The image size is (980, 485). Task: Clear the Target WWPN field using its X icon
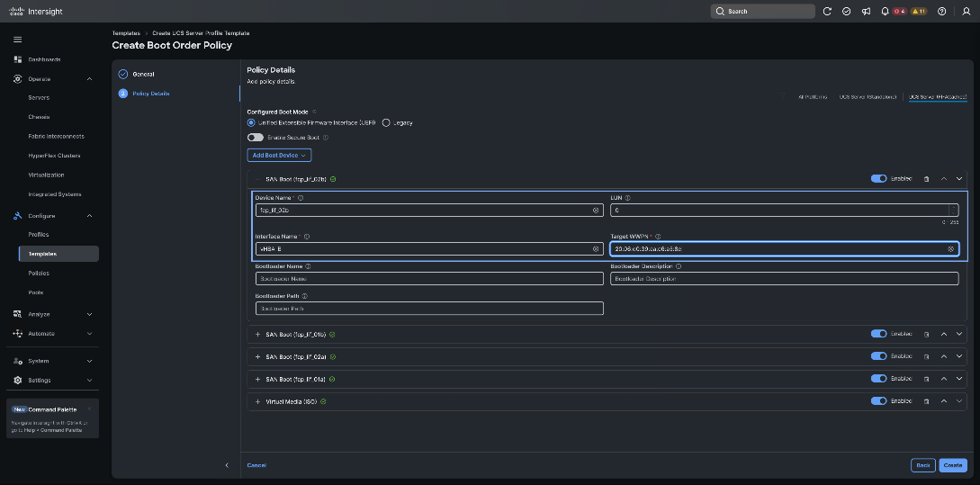pyautogui.click(x=950, y=248)
